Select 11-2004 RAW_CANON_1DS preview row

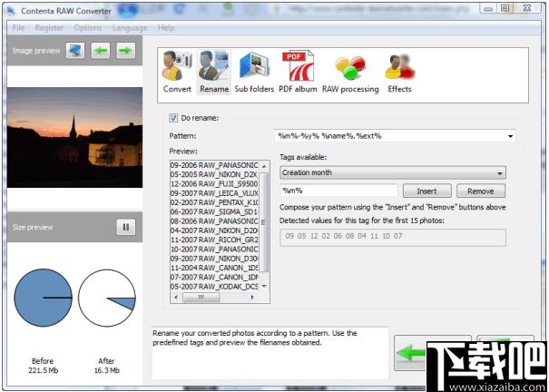click(x=214, y=268)
